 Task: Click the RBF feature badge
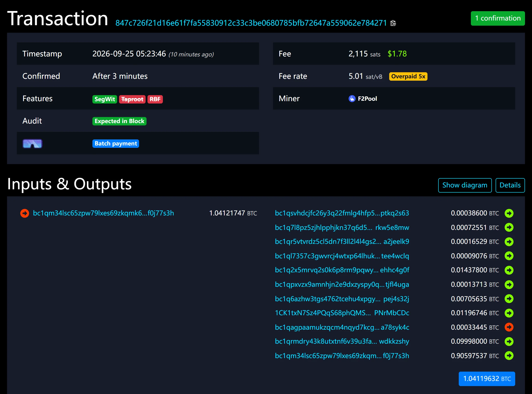[x=155, y=99]
